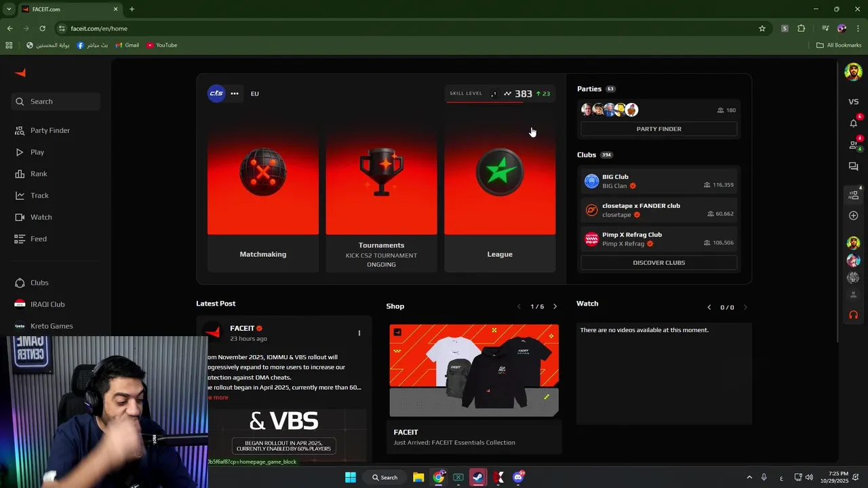Click the page vertical scrollbar
Screen dimensions: 868x488
click(x=838, y=203)
